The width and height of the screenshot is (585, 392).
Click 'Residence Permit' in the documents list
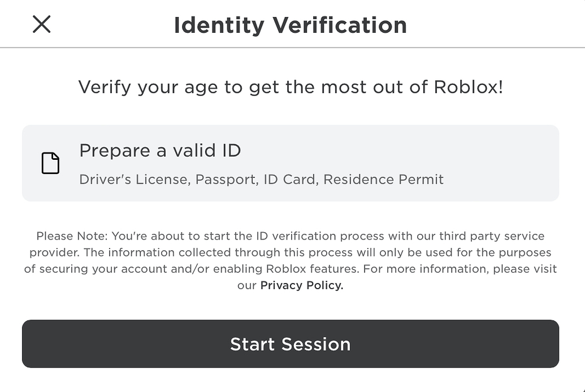[383, 180]
